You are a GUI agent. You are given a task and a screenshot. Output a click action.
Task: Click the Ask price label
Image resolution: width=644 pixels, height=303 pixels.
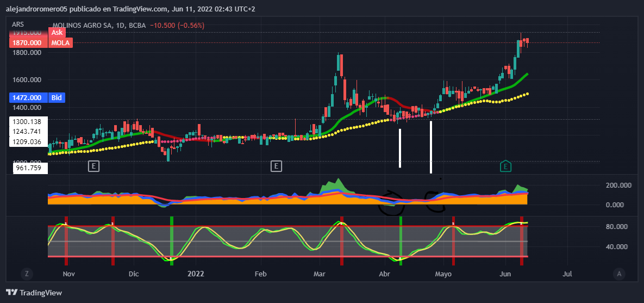point(56,32)
